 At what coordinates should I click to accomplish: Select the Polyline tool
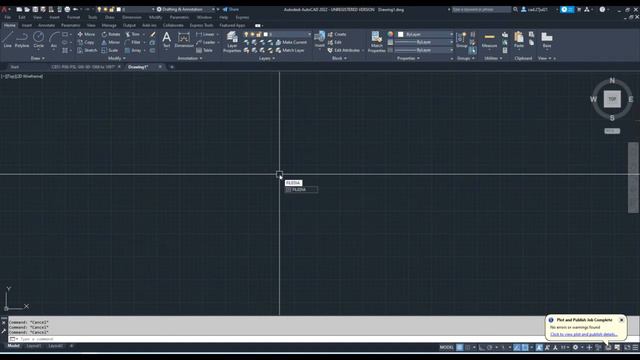pos(22,40)
